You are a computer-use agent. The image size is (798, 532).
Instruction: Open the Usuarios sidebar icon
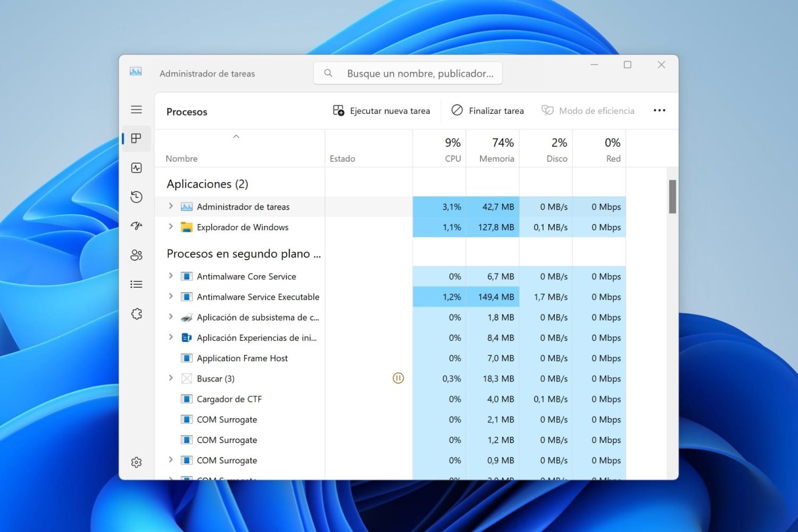point(136,255)
